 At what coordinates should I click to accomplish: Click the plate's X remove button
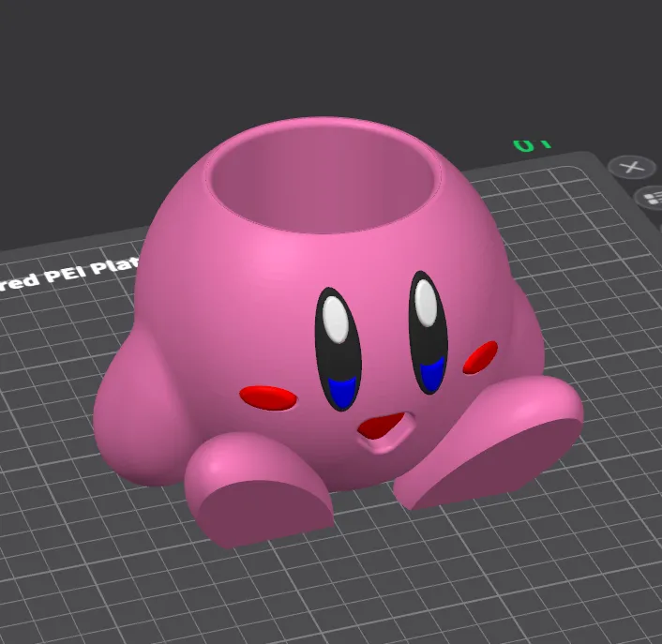(x=632, y=167)
